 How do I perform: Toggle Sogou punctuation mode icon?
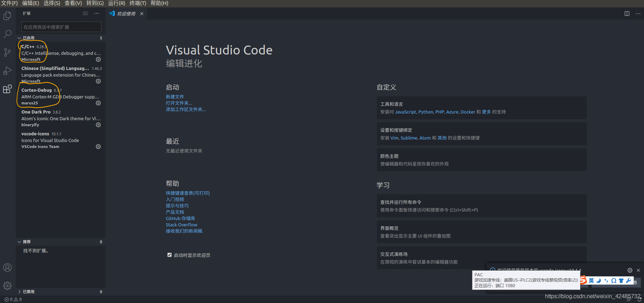tap(606, 281)
